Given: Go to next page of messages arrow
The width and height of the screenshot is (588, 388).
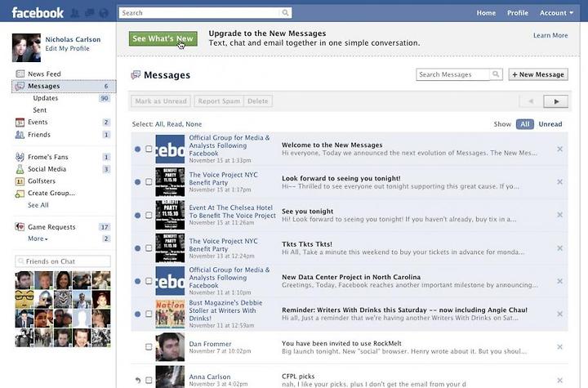Looking at the screenshot, I should point(556,101).
